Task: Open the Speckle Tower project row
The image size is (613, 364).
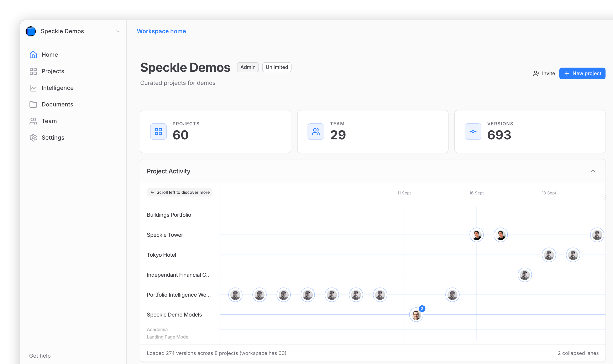Action: tap(165, 235)
